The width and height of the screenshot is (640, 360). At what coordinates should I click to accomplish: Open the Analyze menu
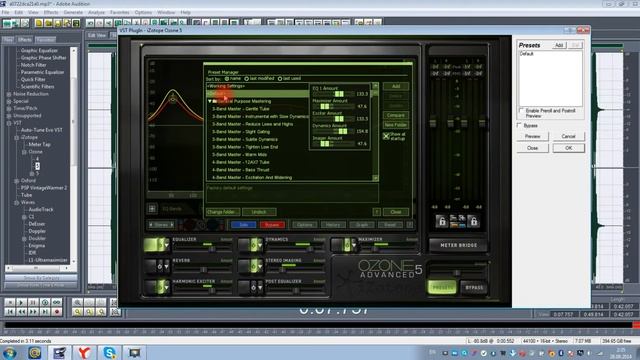pos(96,13)
